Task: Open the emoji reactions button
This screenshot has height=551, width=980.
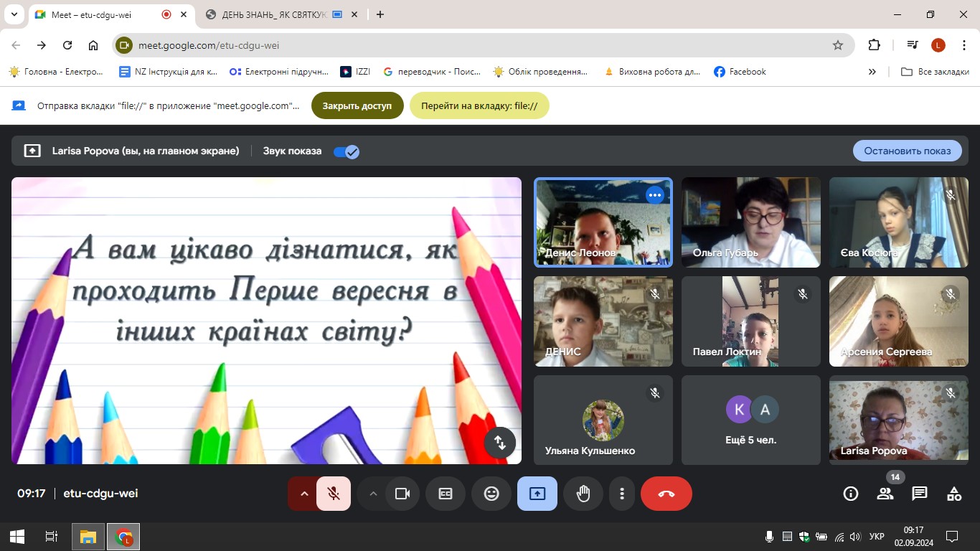Action: [x=491, y=494]
